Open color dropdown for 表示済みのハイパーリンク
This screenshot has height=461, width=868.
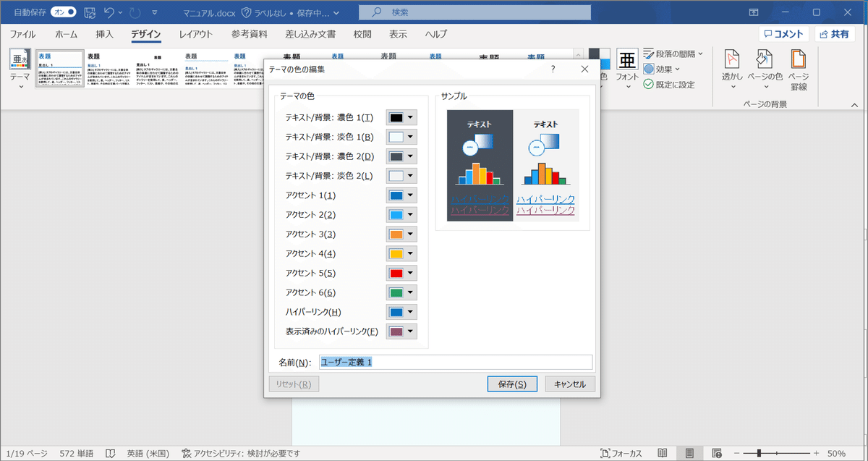pyautogui.click(x=401, y=332)
